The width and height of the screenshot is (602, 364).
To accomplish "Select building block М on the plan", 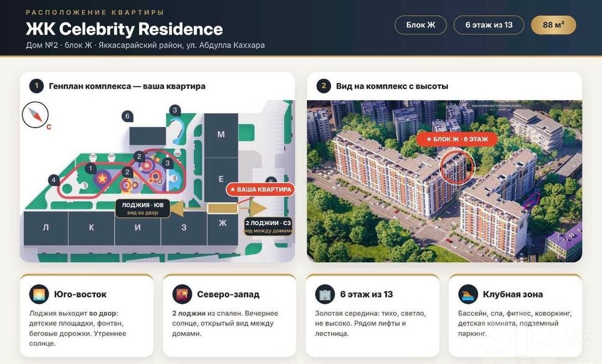I will pyautogui.click(x=221, y=135).
